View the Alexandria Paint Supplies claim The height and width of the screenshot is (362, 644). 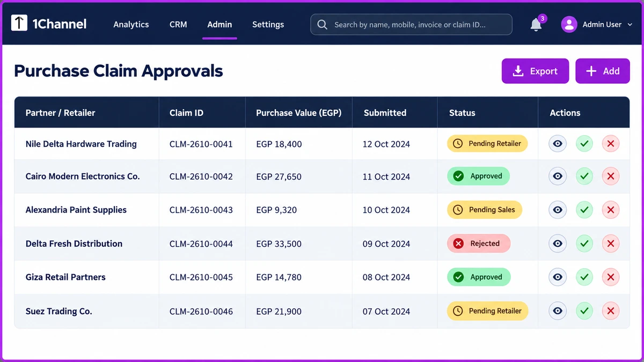558,210
